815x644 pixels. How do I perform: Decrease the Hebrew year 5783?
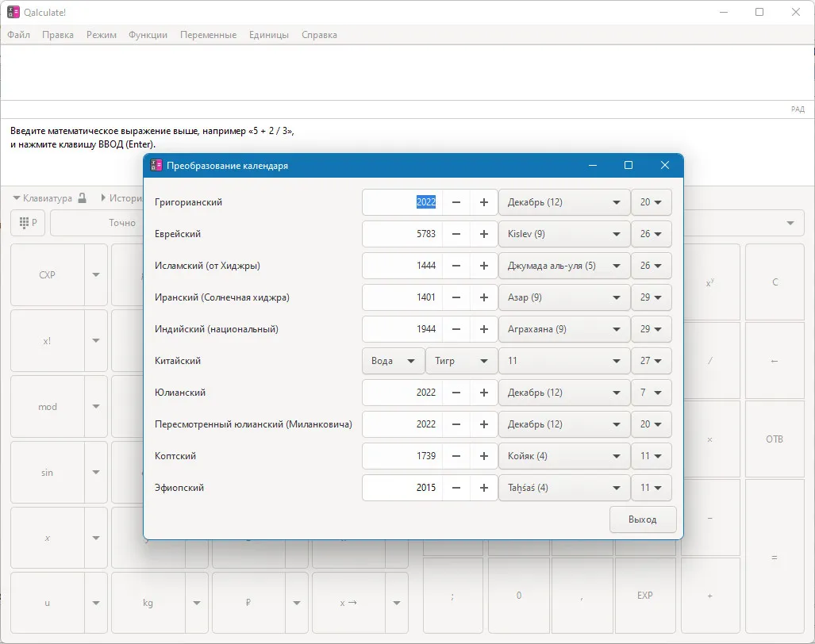coord(456,234)
